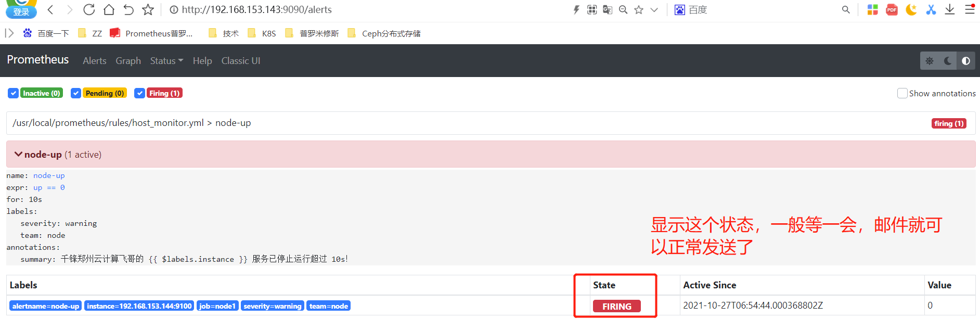Open the ZZ bookmark folder

click(90, 33)
